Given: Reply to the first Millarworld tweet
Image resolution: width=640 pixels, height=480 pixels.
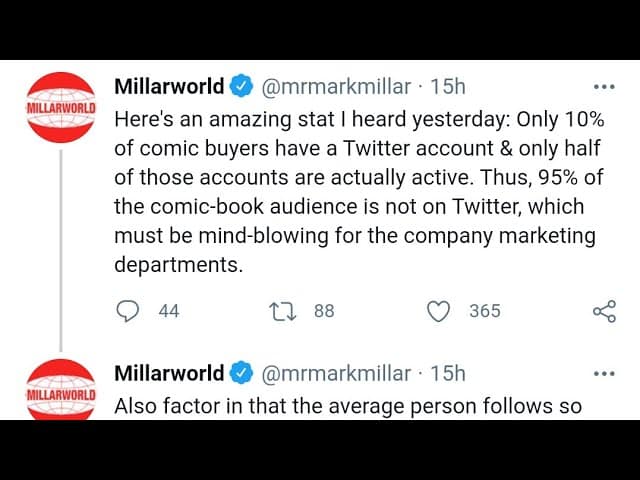Looking at the screenshot, I should pyautogui.click(x=127, y=311).
